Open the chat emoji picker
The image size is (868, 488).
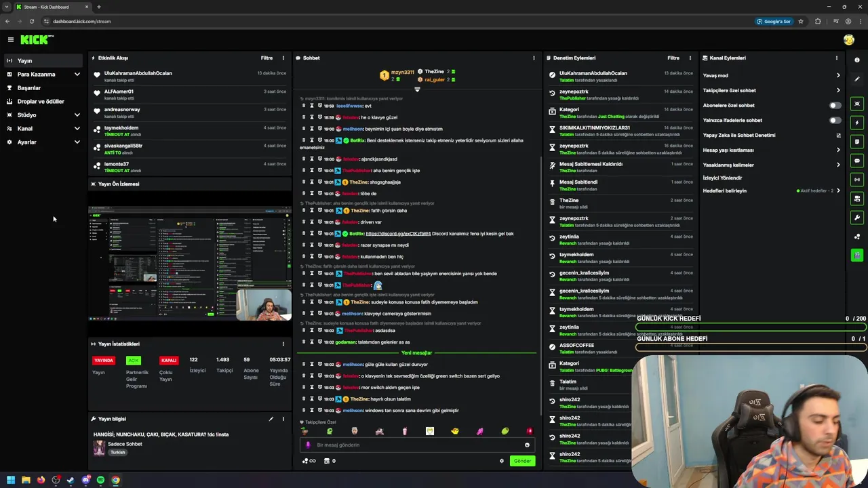click(527, 445)
